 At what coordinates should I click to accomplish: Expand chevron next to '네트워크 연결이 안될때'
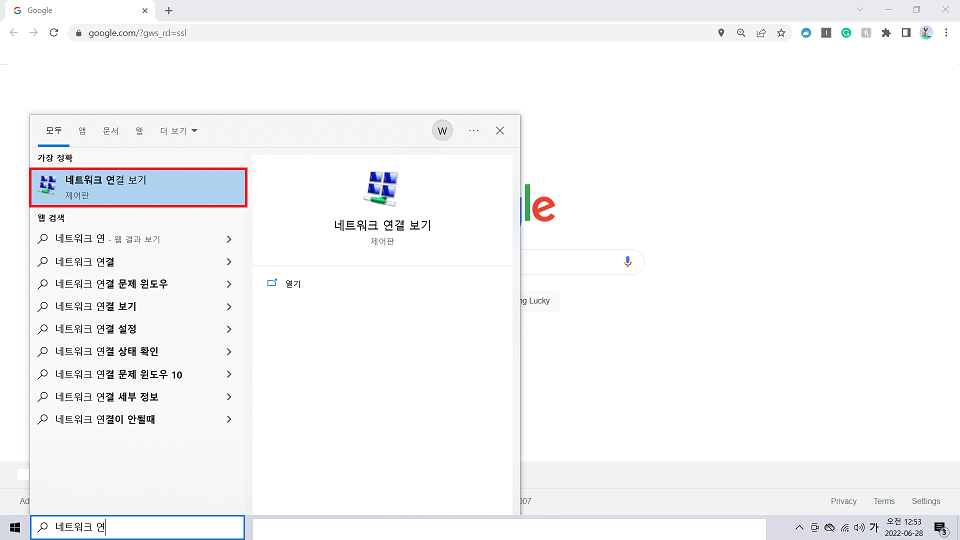[x=229, y=419]
